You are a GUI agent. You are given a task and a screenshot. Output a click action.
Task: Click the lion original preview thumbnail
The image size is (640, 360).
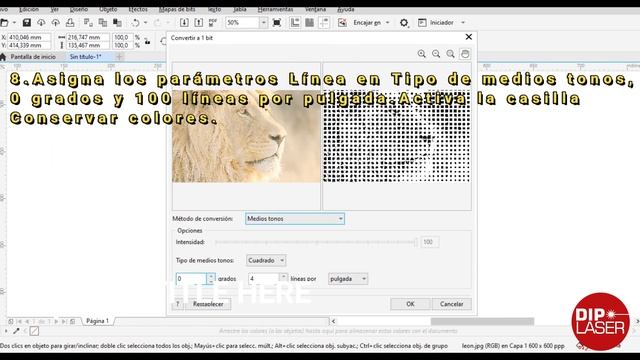point(247,136)
